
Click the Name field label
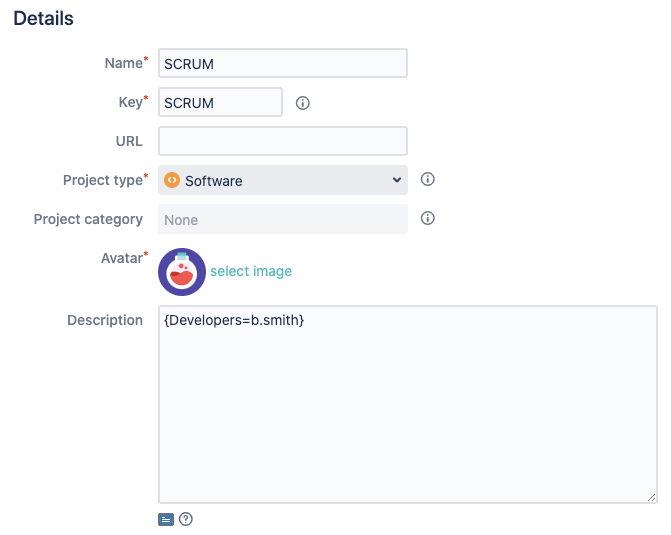[x=124, y=63]
